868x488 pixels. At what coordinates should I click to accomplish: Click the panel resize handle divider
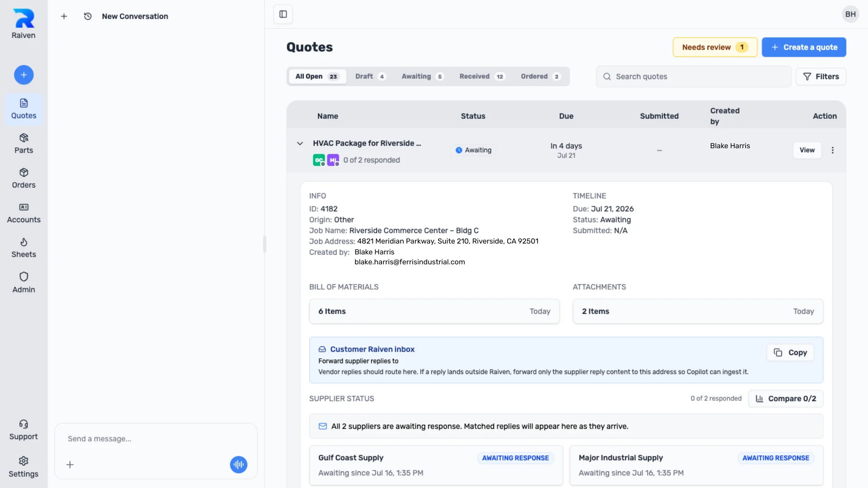[264, 244]
